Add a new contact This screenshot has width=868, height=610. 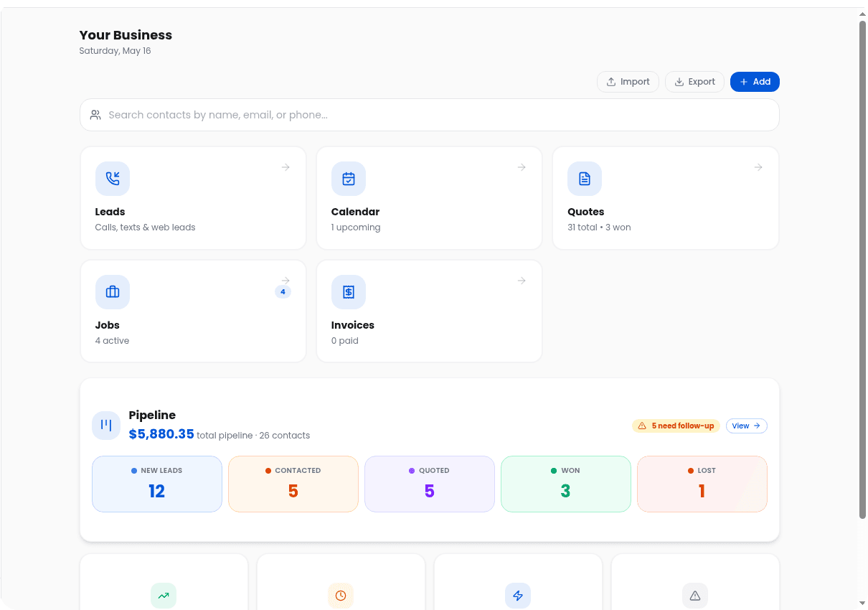pyautogui.click(x=755, y=82)
